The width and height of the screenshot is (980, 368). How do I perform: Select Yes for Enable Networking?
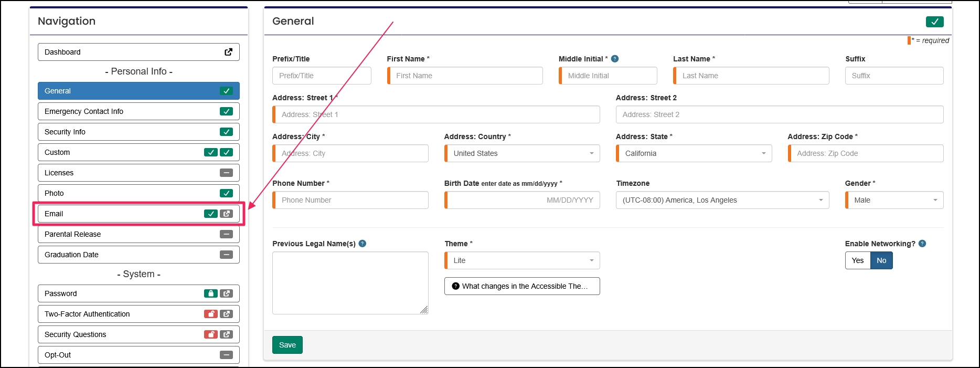pos(858,260)
